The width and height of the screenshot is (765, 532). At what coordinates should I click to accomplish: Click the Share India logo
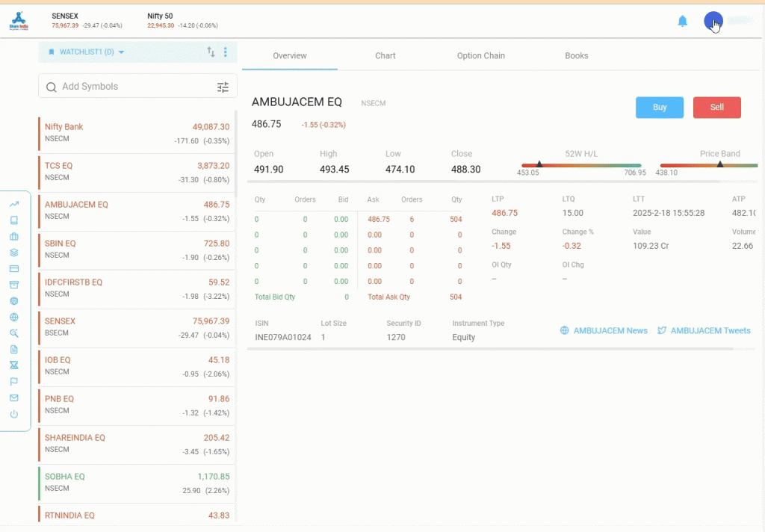click(x=19, y=21)
